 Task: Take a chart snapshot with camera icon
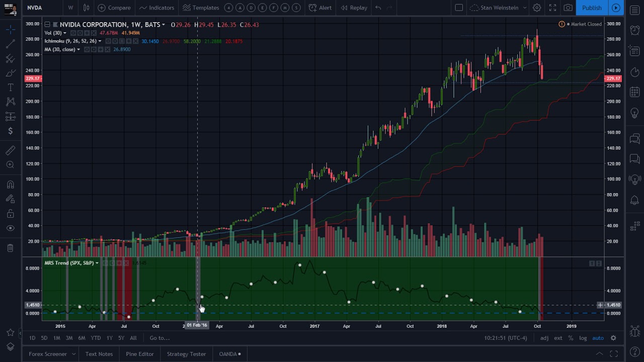point(568,8)
